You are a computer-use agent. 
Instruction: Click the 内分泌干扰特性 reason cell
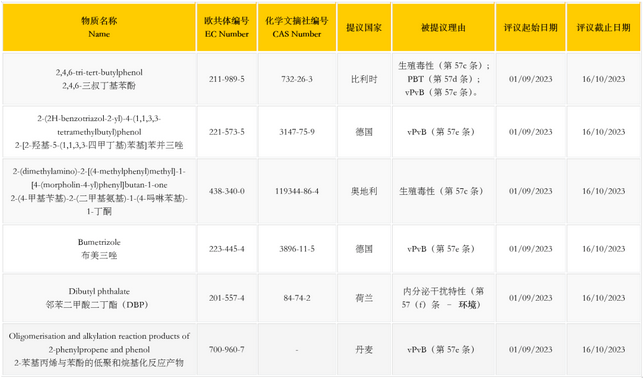(443, 298)
